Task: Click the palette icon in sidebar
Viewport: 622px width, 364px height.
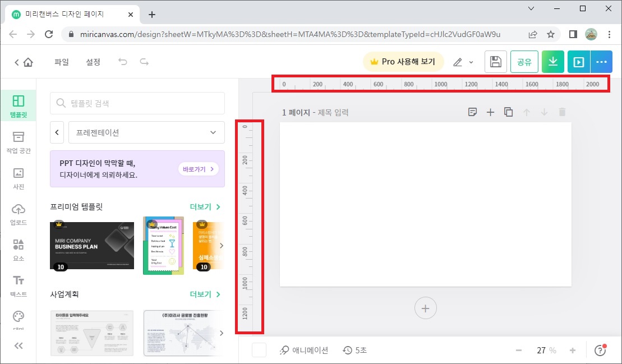Action: [19, 317]
